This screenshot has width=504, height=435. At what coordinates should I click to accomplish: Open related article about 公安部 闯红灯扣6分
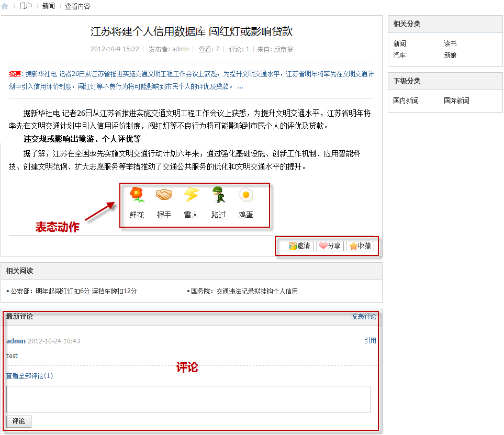(73, 291)
